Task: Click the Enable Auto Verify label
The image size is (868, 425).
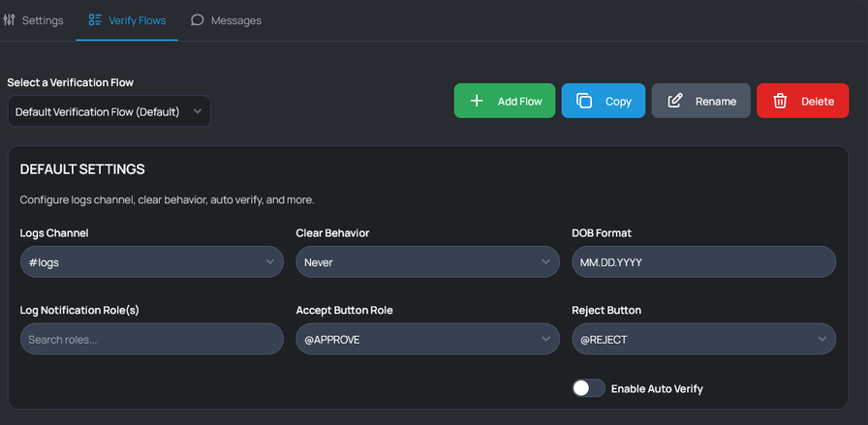Action: tap(657, 389)
